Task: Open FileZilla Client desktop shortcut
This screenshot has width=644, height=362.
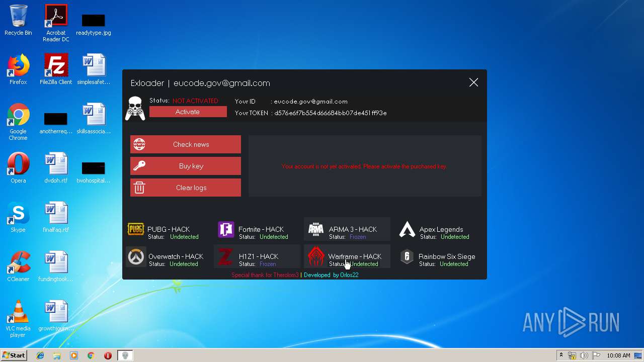Action: click(x=56, y=69)
